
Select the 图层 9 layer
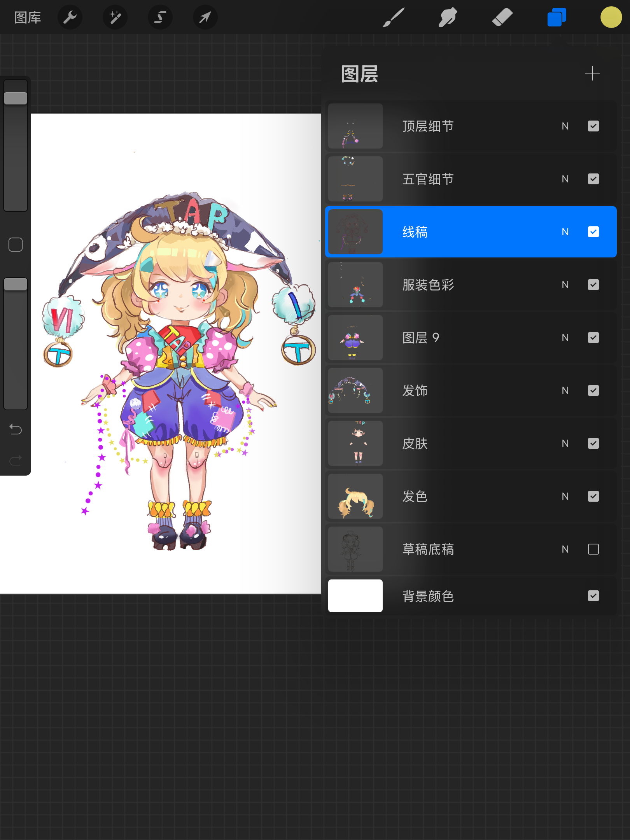click(x=447, y=338)
